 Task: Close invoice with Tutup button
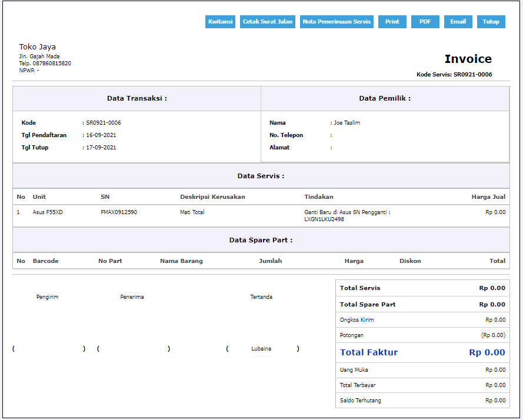pyautogui.click(x=491, y=22)
